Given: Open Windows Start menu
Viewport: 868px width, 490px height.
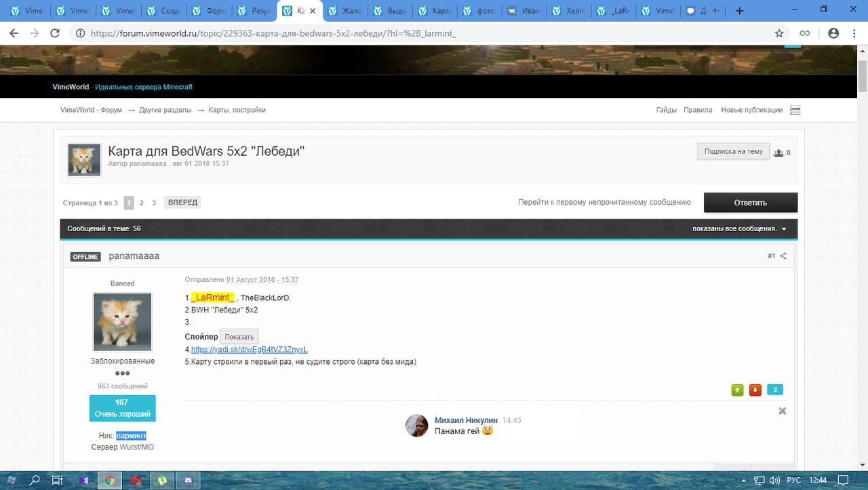Looking at the screenshot, I should (x=12, y=481).
